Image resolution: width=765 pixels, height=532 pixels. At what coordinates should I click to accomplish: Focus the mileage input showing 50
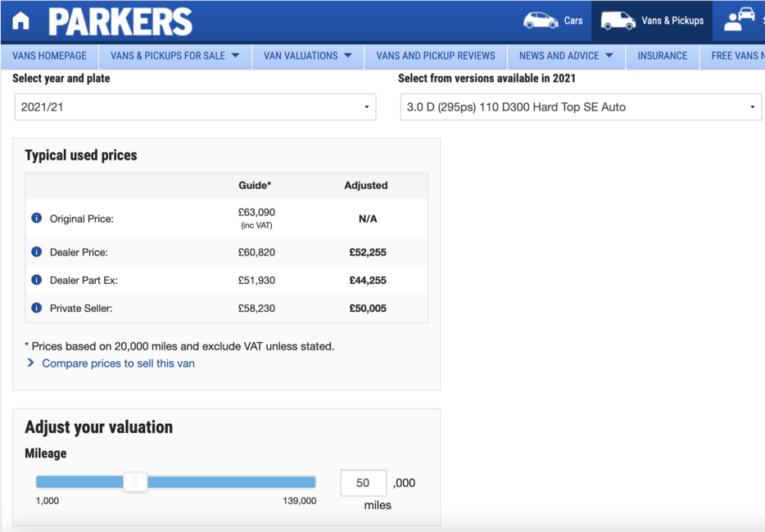click(363, 483)
